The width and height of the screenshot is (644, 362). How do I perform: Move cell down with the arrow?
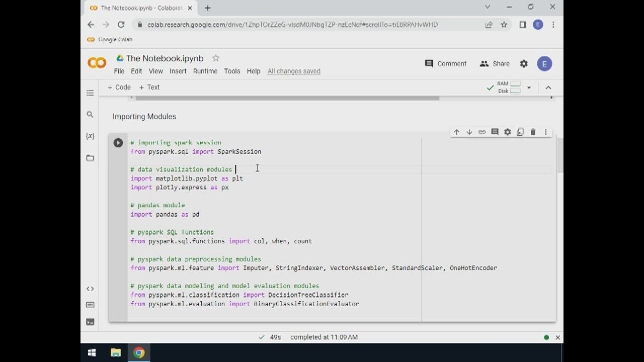pos(469,132)
